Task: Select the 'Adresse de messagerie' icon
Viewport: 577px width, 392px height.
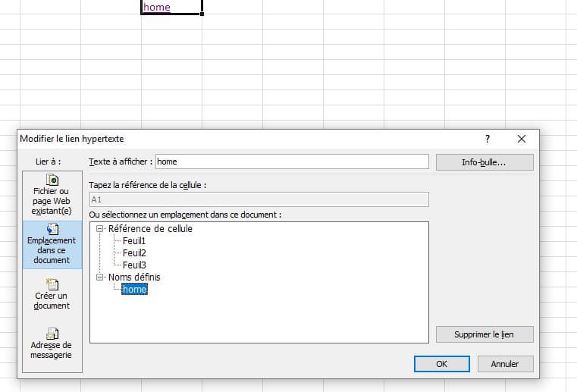Action: 52,334
